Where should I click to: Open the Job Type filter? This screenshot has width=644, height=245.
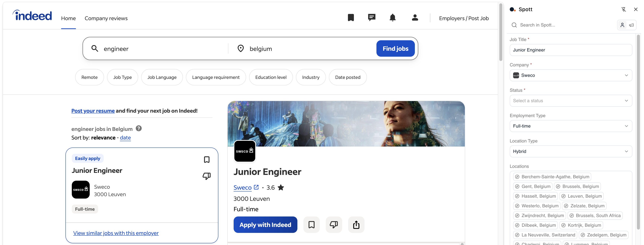[122, 77]
